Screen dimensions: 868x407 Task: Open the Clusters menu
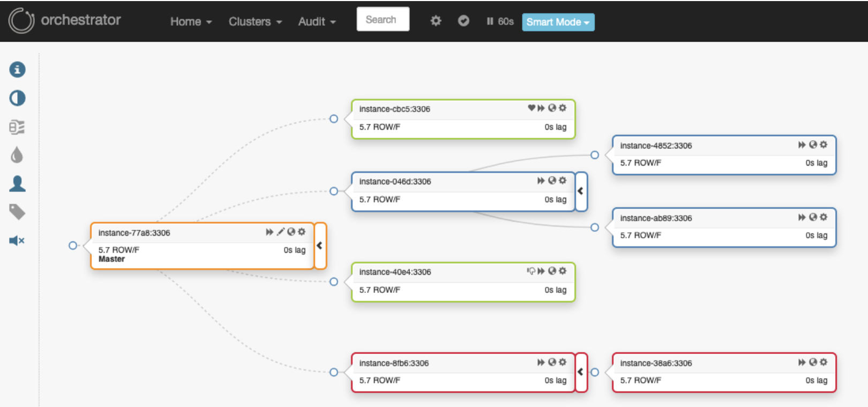[x=255, y=21]
